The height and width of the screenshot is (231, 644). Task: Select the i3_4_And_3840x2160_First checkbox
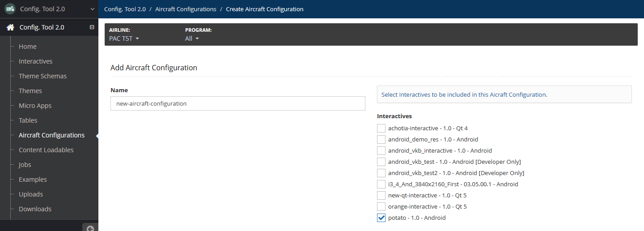[x=381, y=184]
